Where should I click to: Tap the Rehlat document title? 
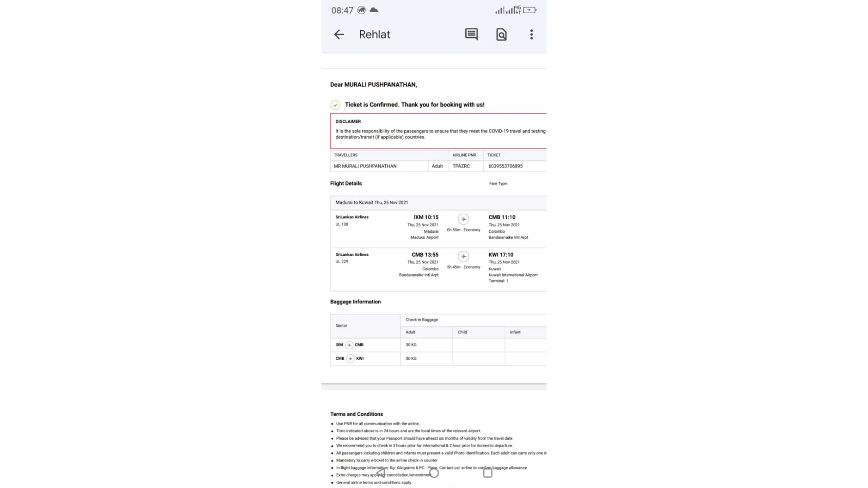click(x=374, y=35)
